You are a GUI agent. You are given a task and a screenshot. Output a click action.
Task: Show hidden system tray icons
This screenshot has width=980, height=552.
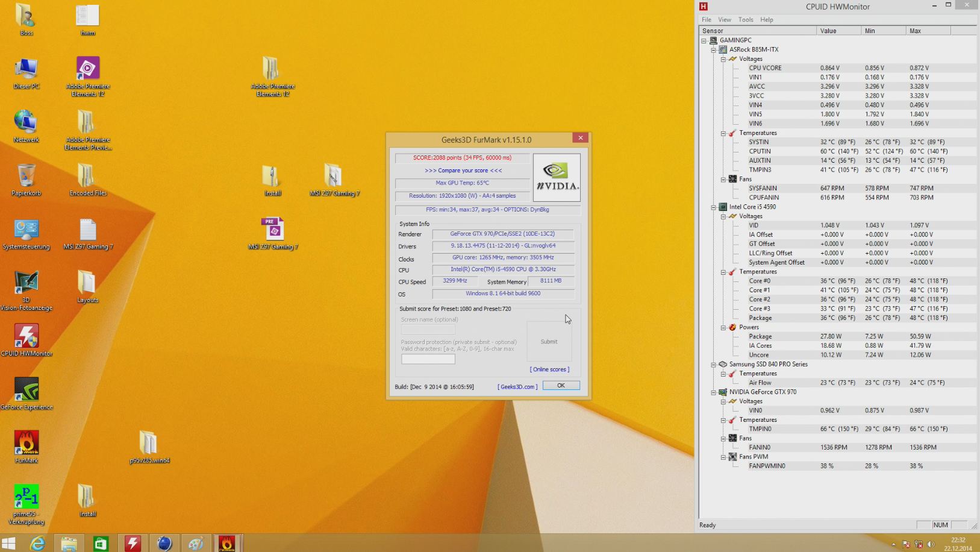893,544
